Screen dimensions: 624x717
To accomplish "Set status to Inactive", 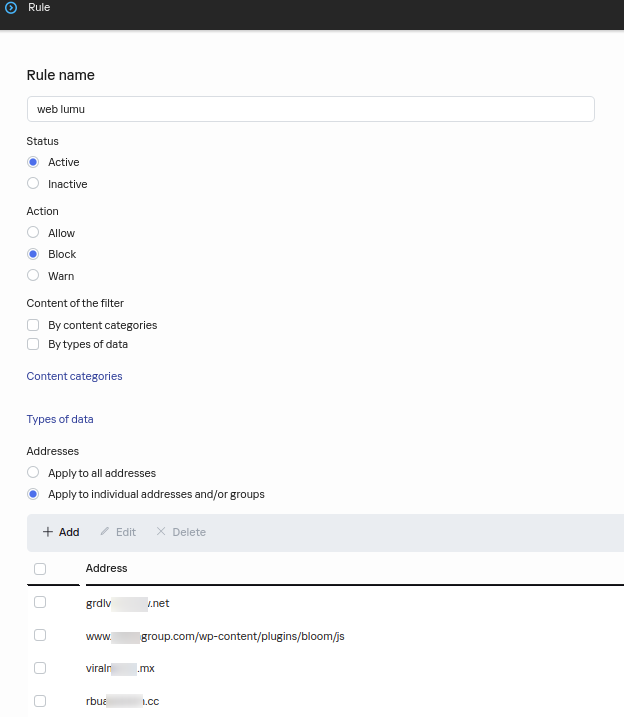I will point(33,184).
